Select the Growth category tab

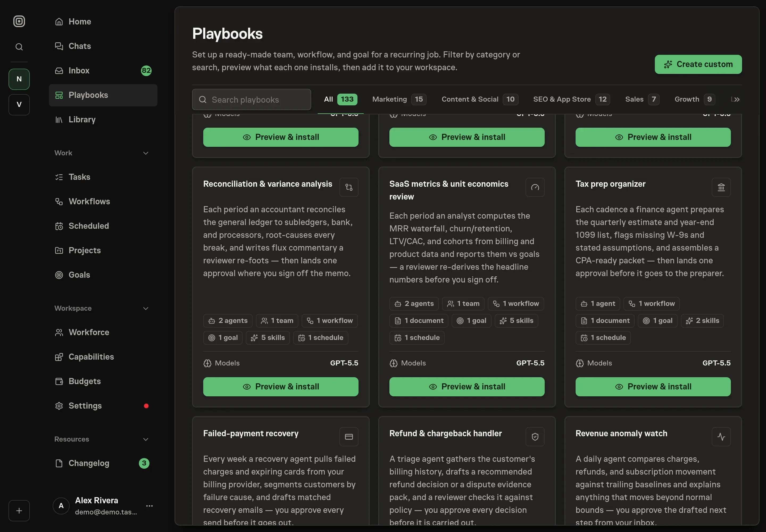coord(695,99)
